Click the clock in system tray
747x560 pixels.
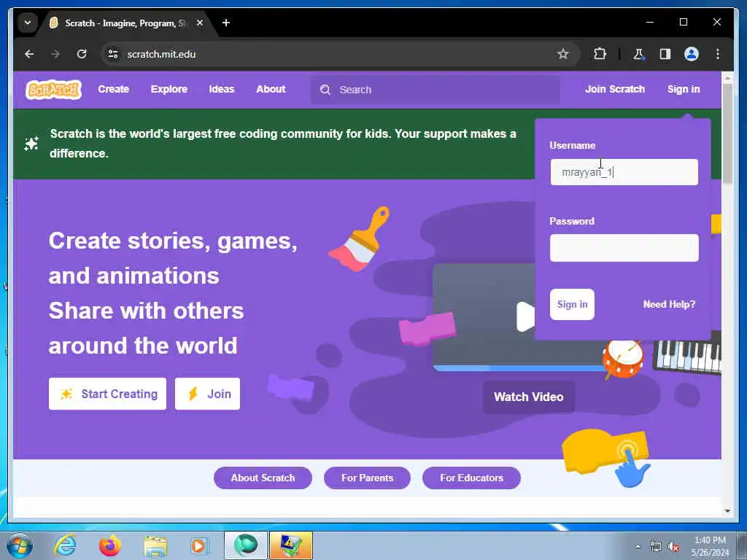tap(710, 546)
